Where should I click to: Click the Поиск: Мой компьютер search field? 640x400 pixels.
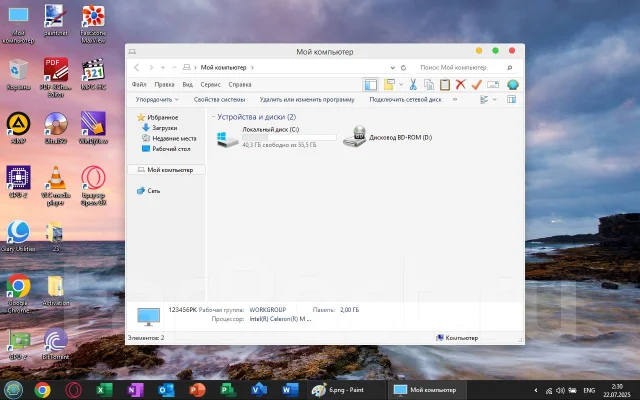460,68
